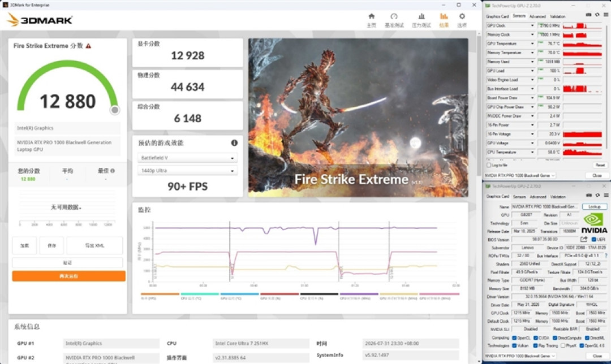Click the 验证 validate button

(x=67, y=263)
